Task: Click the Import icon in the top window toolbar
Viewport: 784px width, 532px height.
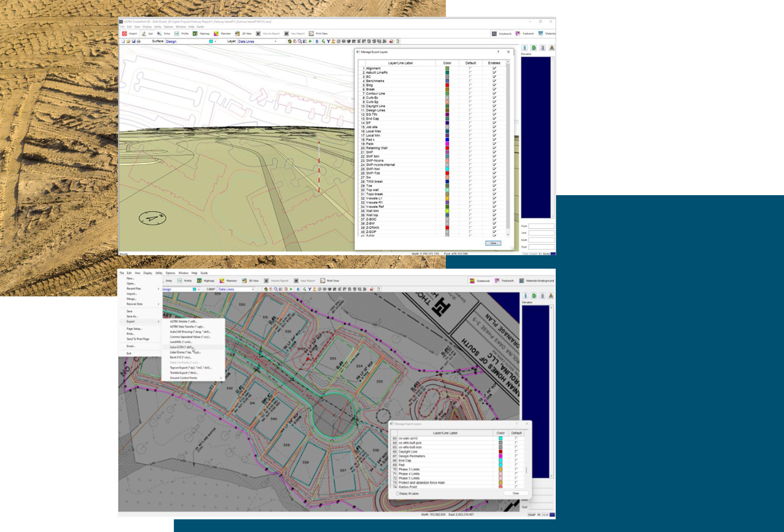Action: pos(125,33)
